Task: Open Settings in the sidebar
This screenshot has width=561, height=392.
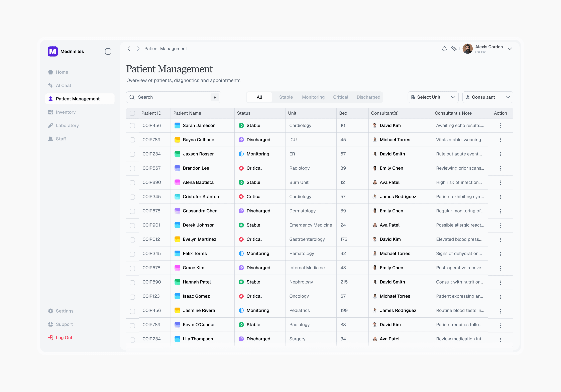Action: pos(65,311)
